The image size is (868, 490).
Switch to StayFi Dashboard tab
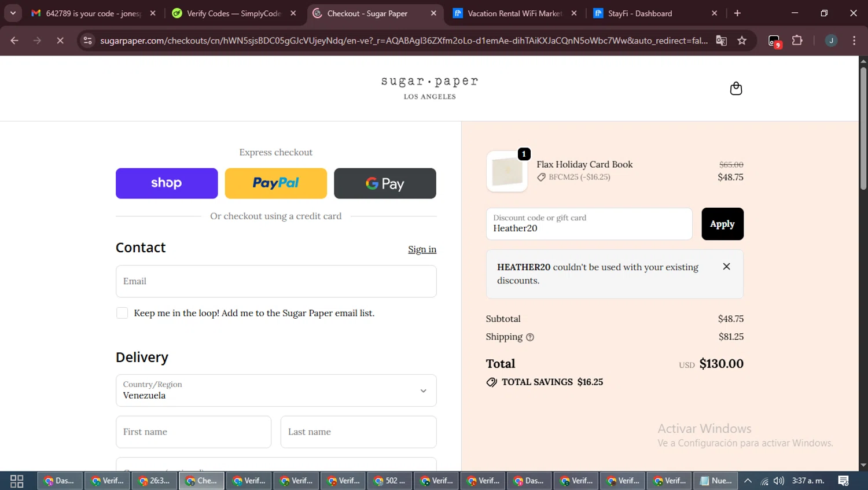[x=655, y=13]
